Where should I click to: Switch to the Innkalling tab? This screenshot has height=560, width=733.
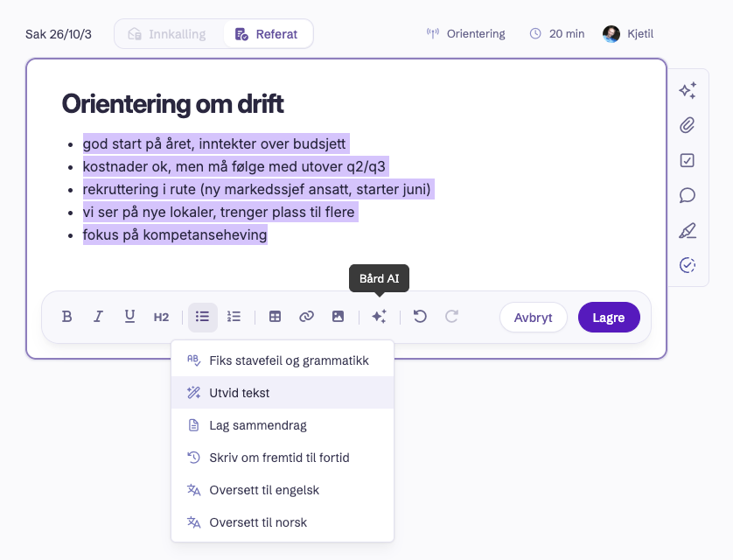(168, 34)
